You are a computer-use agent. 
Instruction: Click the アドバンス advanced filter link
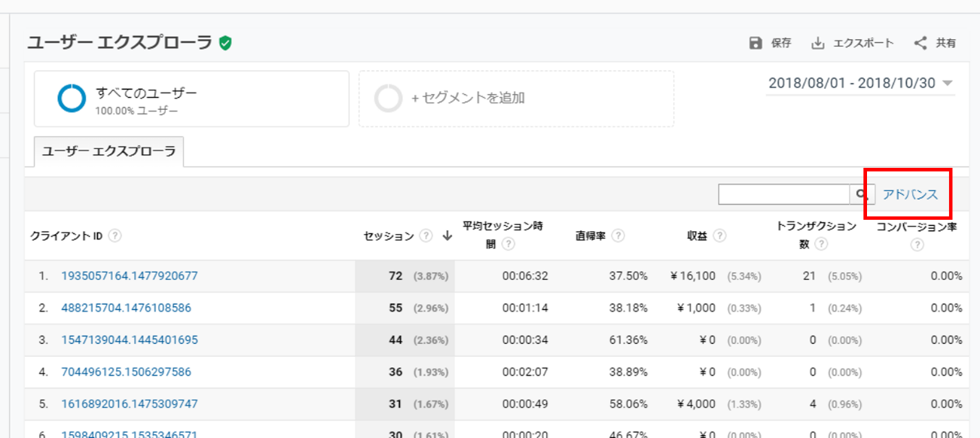(x=910, y=194)
